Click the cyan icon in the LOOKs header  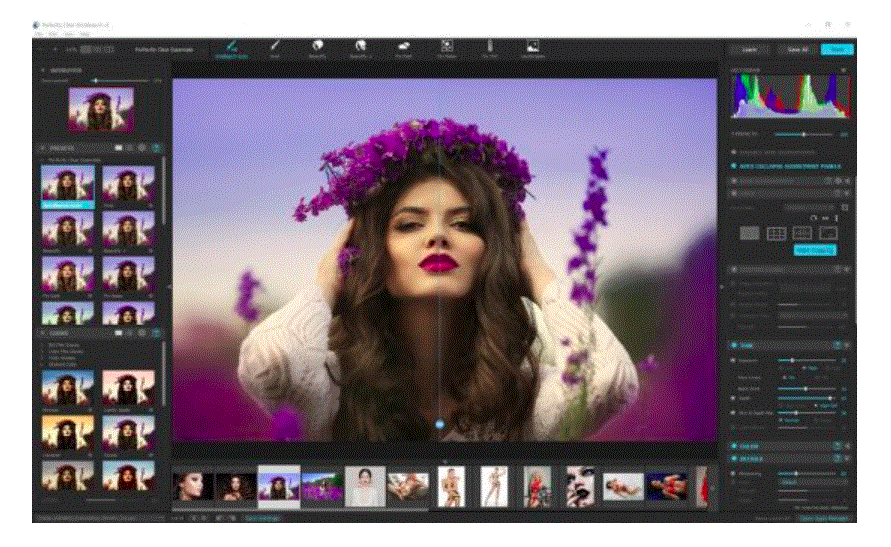click(x=156, y=333)
